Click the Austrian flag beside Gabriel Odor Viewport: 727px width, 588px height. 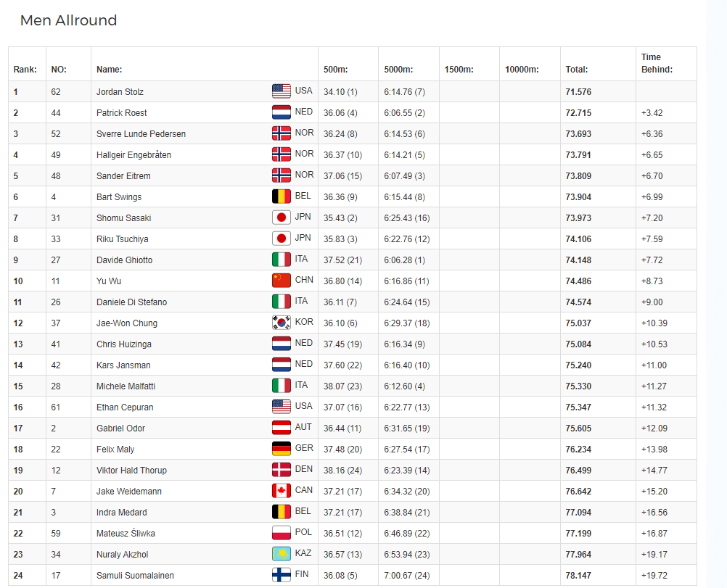(x=281, y=428)
